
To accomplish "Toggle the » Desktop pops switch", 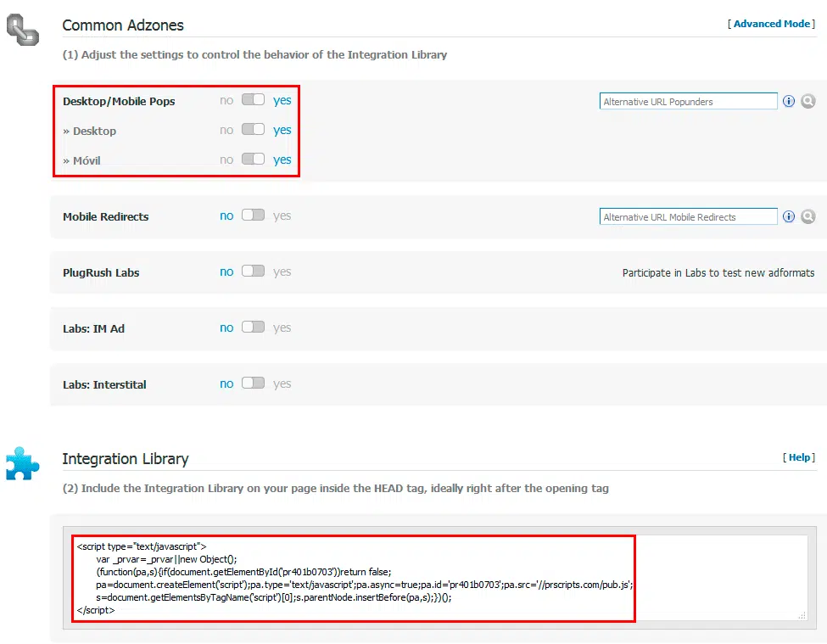I will (253, 129).
